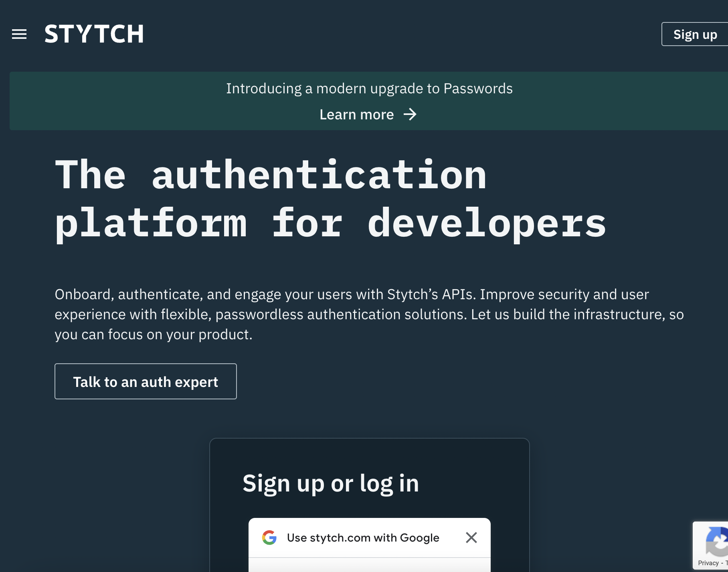
Task: Open the reCAPTCHA Privacy link
Action: click(x=708, y=563)
